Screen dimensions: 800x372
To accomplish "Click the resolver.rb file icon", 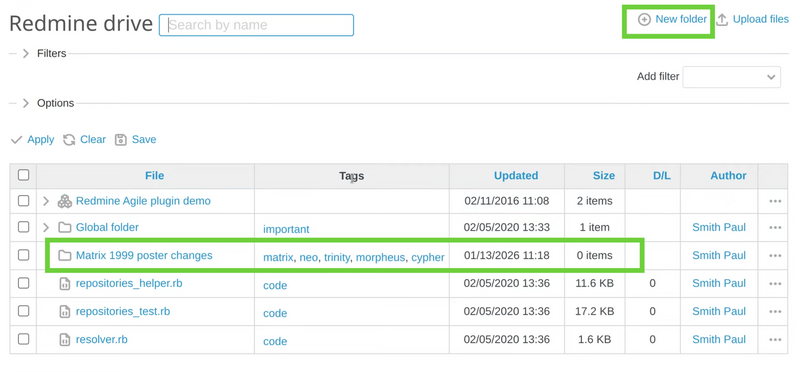I will coord(65,339).
